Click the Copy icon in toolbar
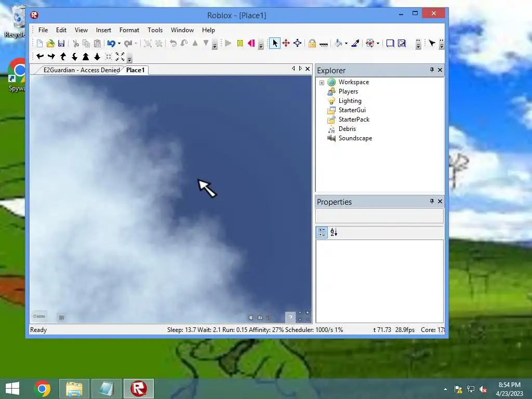The image size is (532, 399). click(x=86, y=44)
